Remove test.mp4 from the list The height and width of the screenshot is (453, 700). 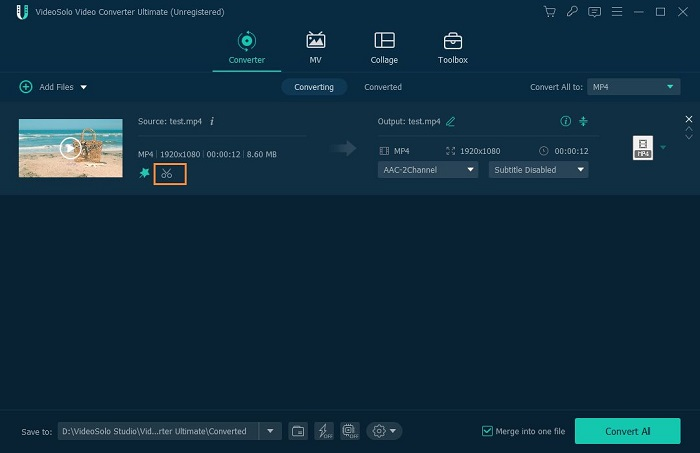coord(689,119)
